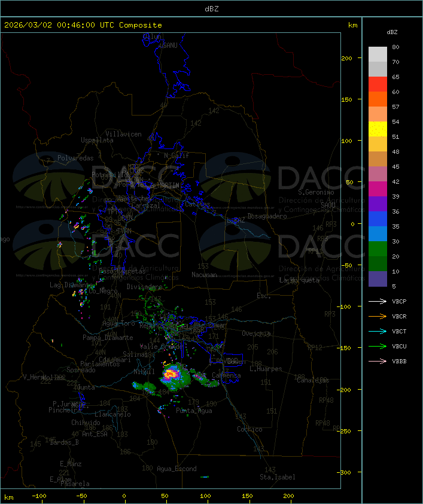The image size is (423, 504).
Task: Select the red 60-65 dBZ swatch
Action: 378,84
